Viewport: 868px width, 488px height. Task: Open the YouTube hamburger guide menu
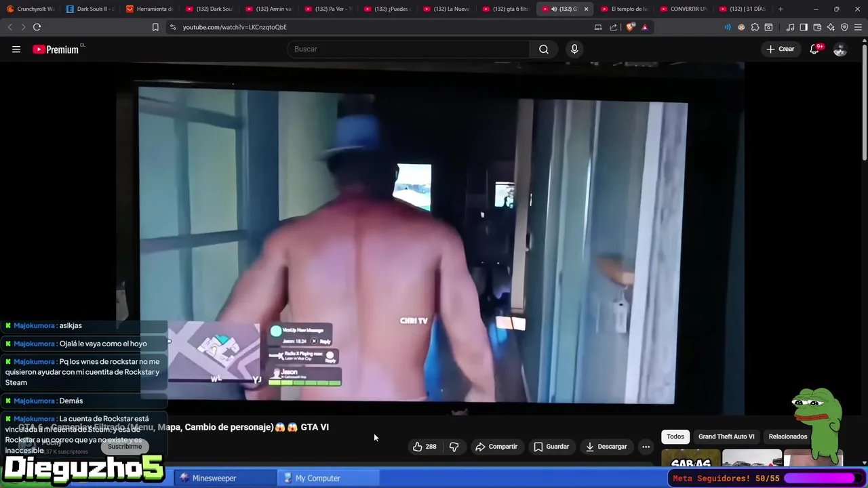pos(16,49)
